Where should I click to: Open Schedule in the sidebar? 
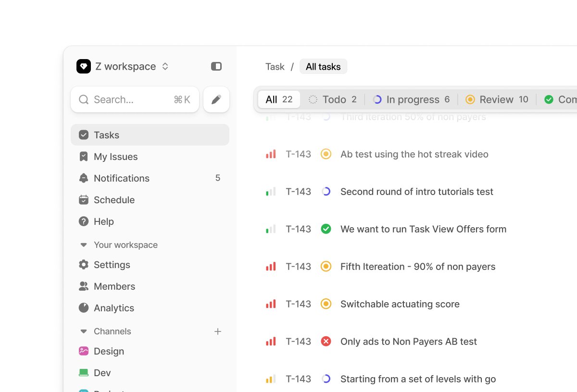click(150, 200)
